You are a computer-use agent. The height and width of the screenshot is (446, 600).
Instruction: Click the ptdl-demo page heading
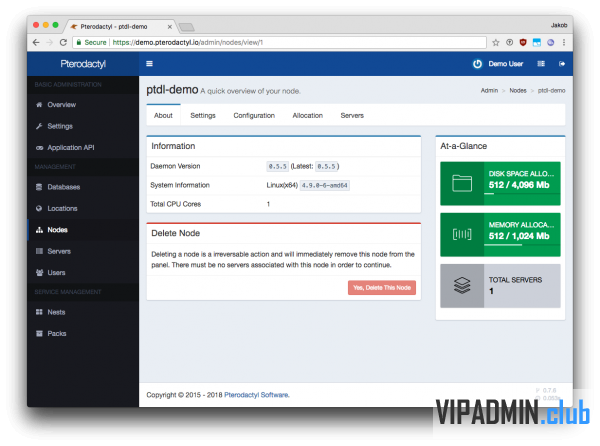tap(172, 90)
